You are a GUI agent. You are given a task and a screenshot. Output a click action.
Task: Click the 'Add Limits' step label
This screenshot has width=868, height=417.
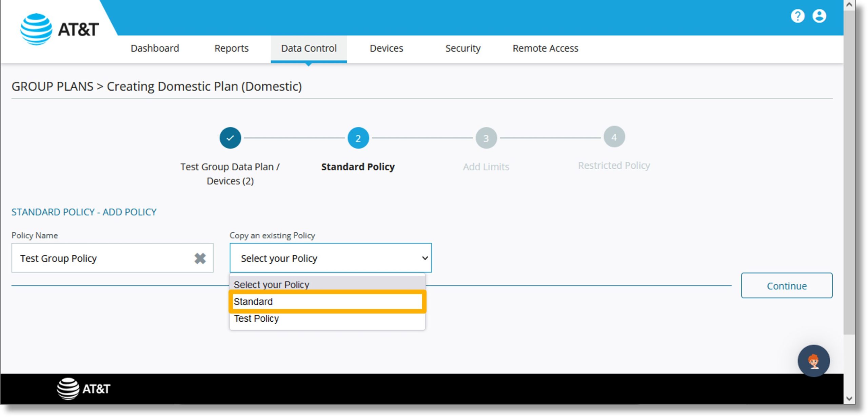(x=486, y=167)
